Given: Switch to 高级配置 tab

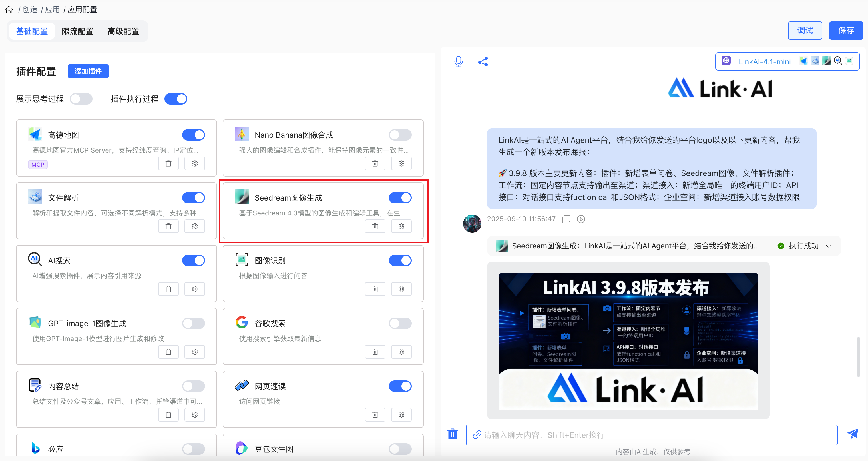Looking at the screenshot, I should click(123, 31).
